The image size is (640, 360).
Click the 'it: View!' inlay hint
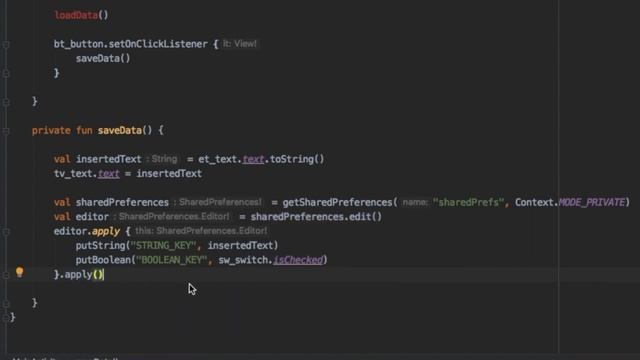click(x=240, y=44)
